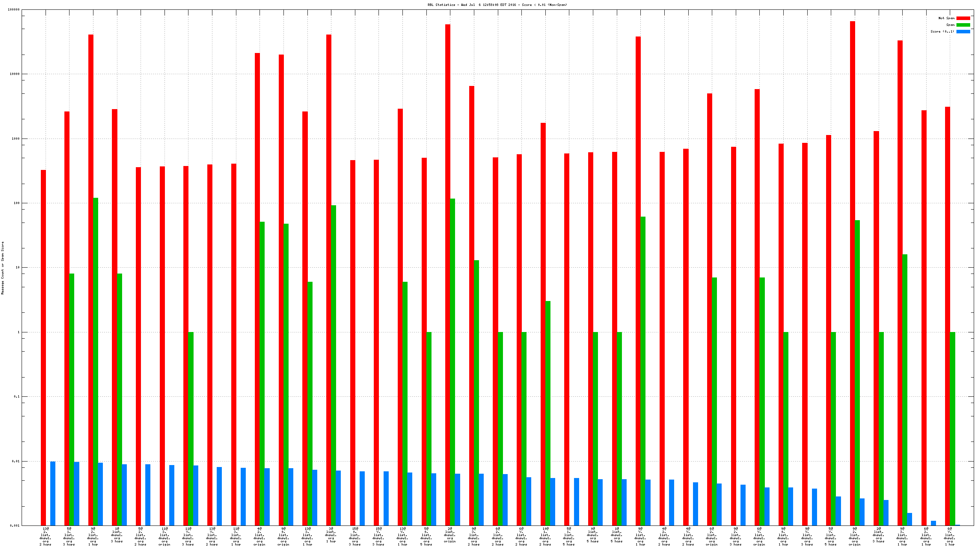Click the RBL Statistics chart title

coord(497,5)
